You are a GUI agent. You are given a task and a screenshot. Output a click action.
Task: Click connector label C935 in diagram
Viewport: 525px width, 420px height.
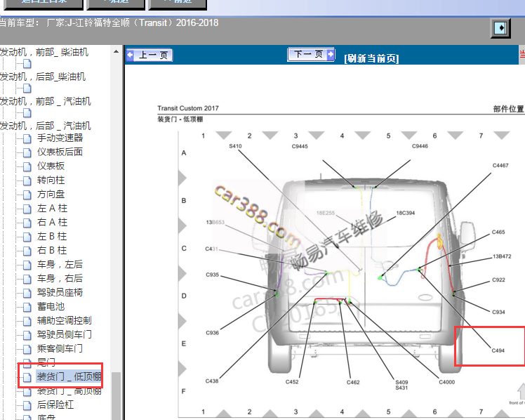[x=212, y=275]
